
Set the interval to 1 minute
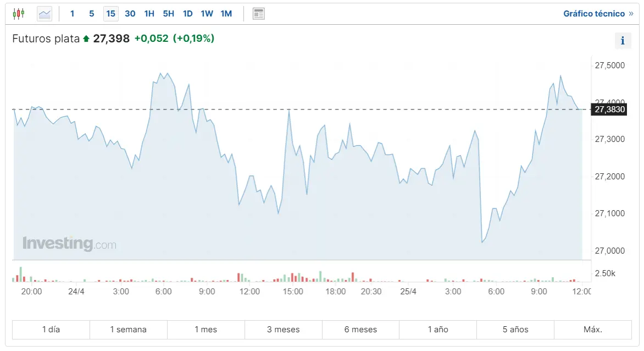[x=72, y=14]
